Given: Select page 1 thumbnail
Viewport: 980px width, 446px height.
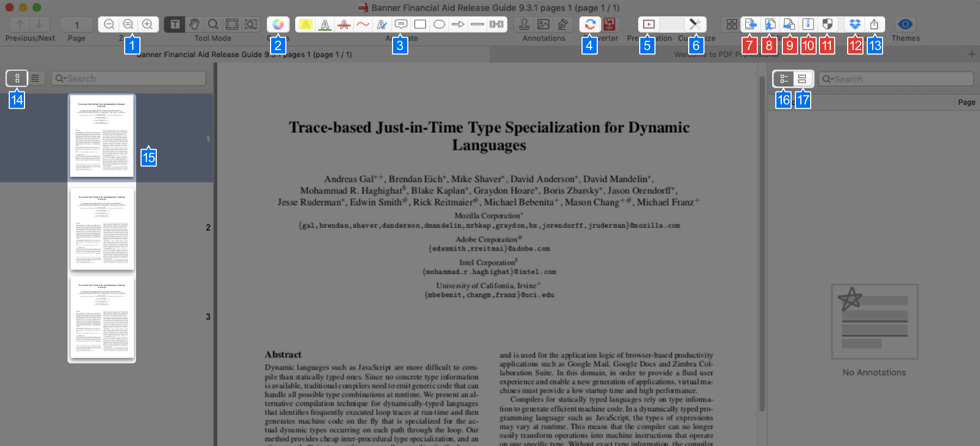Looking at the screenshot, I should 102,136.
